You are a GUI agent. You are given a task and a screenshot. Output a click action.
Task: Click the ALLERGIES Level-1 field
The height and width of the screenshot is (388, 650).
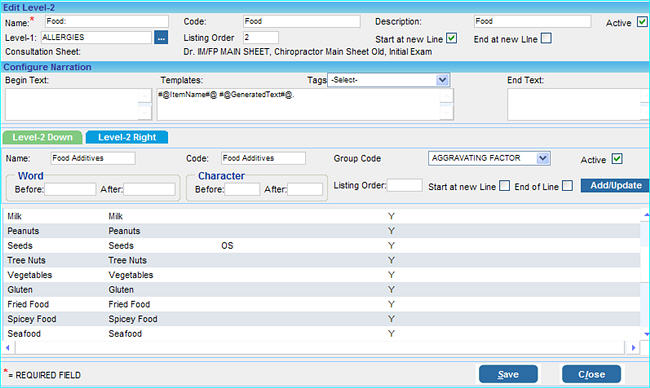click(x=96, y=38)
